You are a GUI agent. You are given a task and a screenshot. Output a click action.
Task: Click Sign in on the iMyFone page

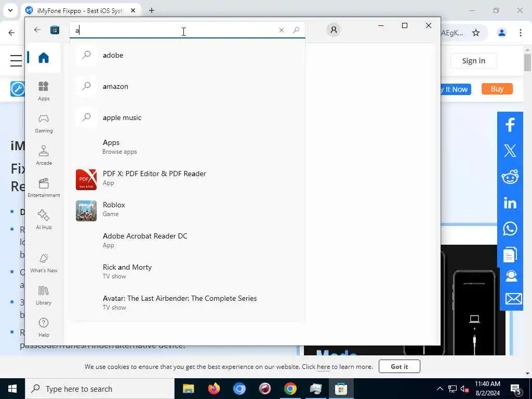pos(474,61)
